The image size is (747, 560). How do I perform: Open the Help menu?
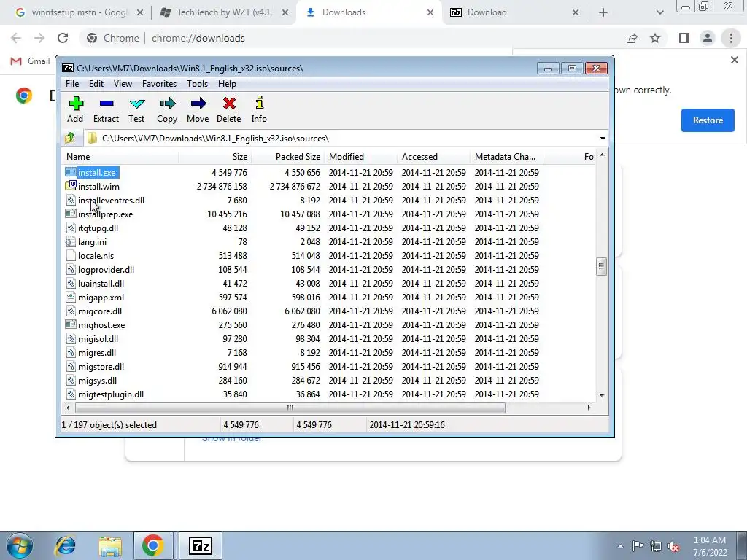(228, 84)
